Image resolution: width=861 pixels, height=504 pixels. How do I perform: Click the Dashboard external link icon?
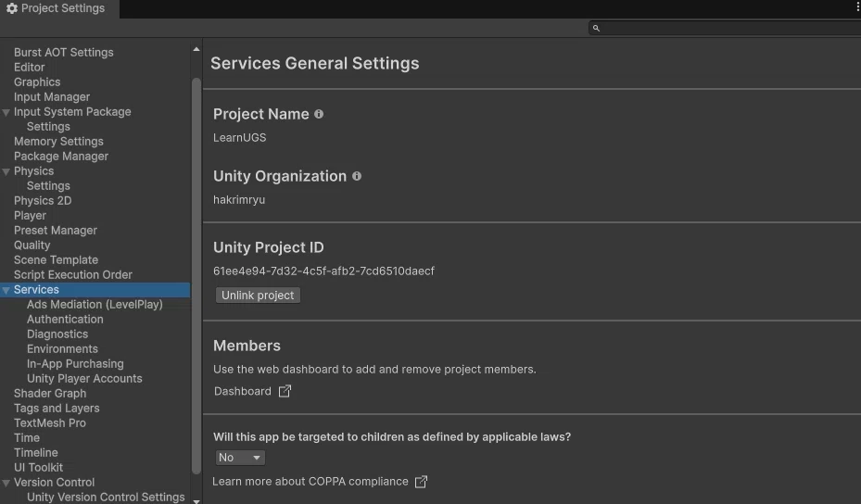point(285,391)
